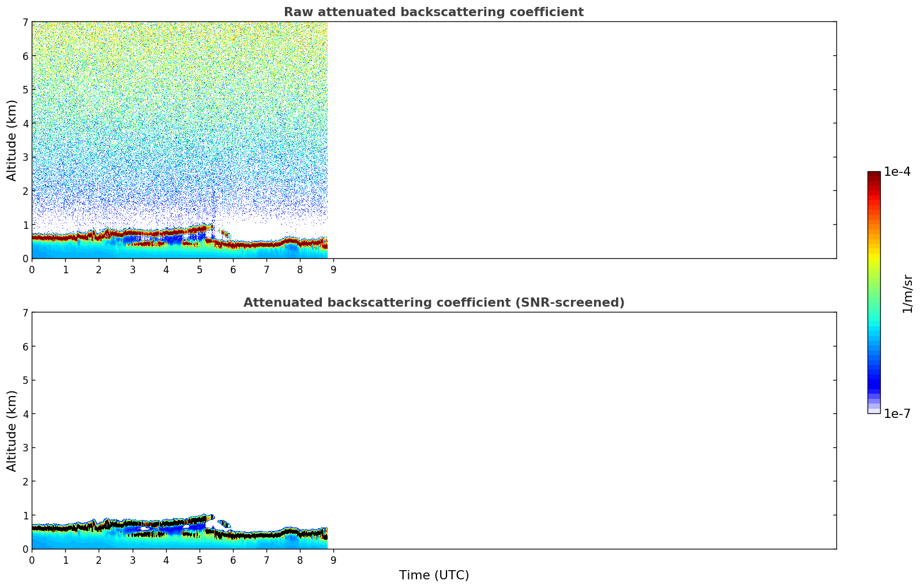
Task: Click the '0' time tick under bottom plot
Action: click(x=32, y=560)
